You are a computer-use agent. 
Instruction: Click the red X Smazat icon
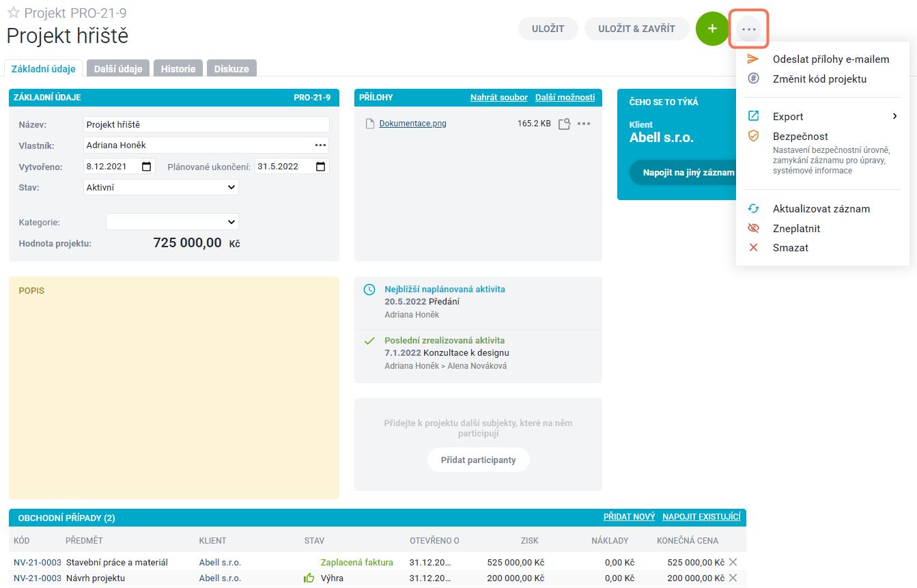(753, 247)
